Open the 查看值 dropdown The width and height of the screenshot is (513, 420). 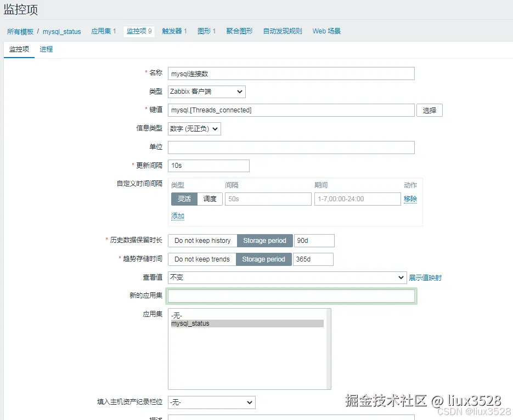[287, 277]
